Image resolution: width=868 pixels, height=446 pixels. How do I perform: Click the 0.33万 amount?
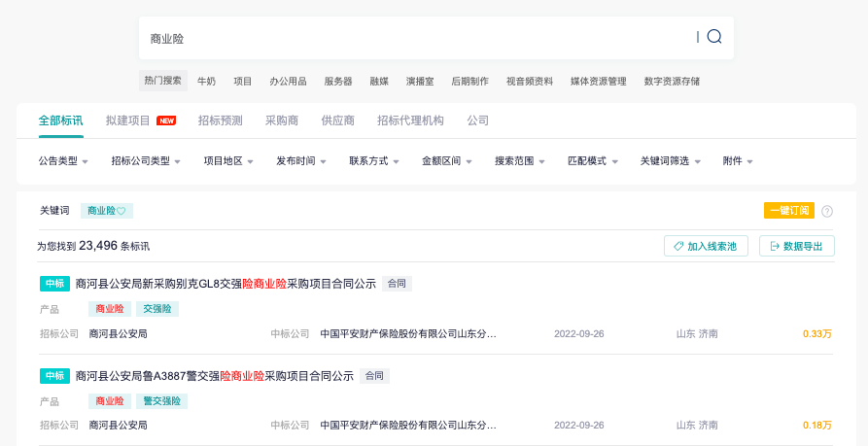pyautogui.click(x=817, y=333)
